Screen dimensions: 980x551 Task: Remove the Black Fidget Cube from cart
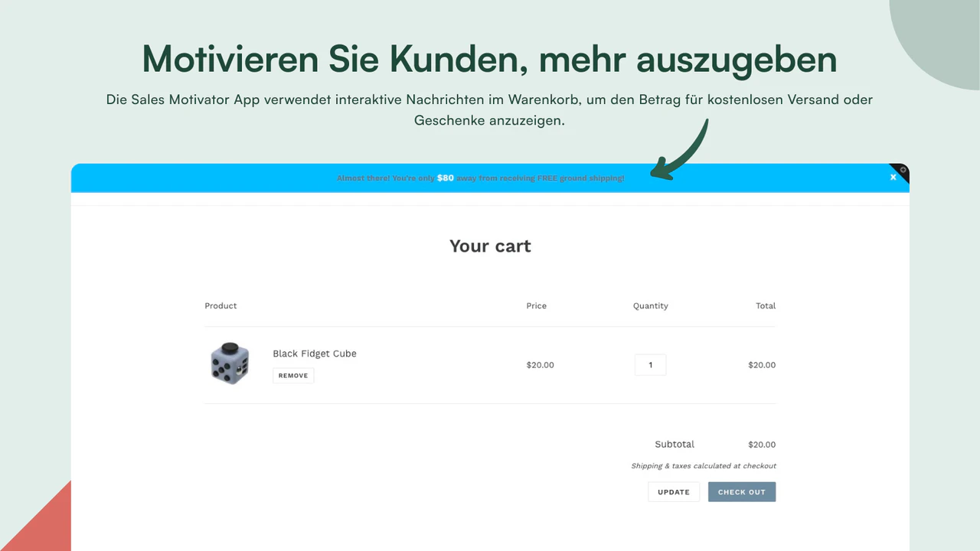293,376
